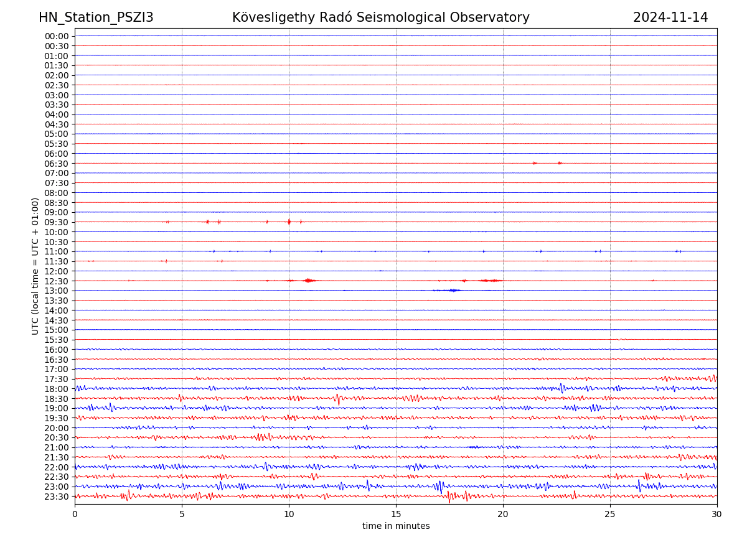Click the 21:00 row label
Screen dimensions: 747x560
(x=56, y=447)
